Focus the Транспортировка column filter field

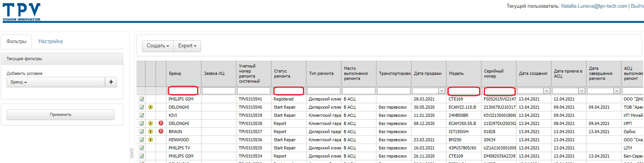[394, 91]
